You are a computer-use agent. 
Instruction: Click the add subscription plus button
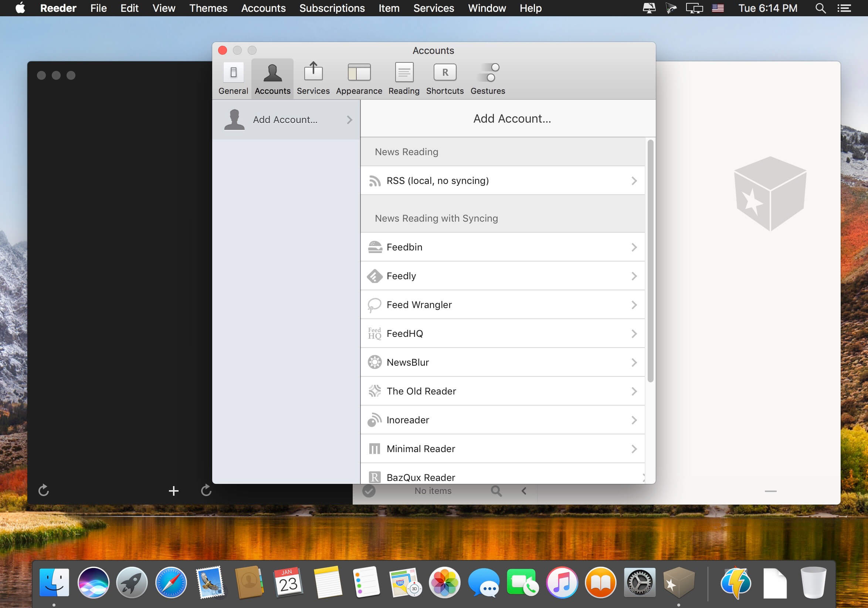tap(173, 491)
